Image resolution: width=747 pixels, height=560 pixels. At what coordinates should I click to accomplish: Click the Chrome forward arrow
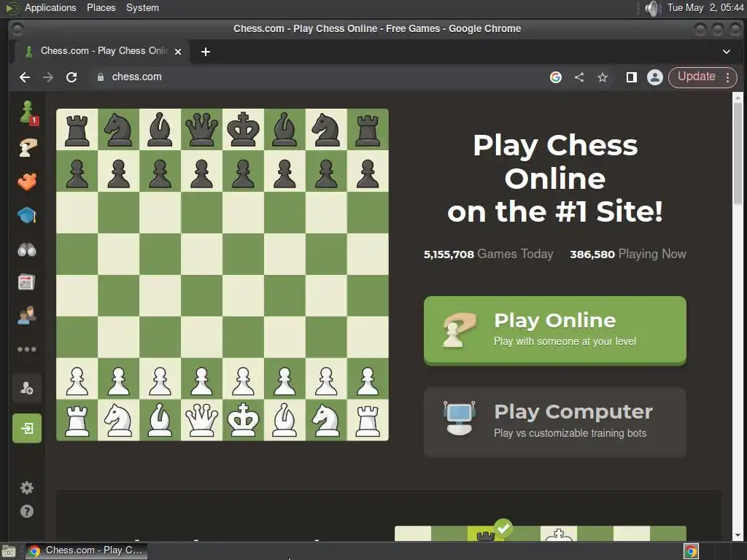(x=48, y=77)
